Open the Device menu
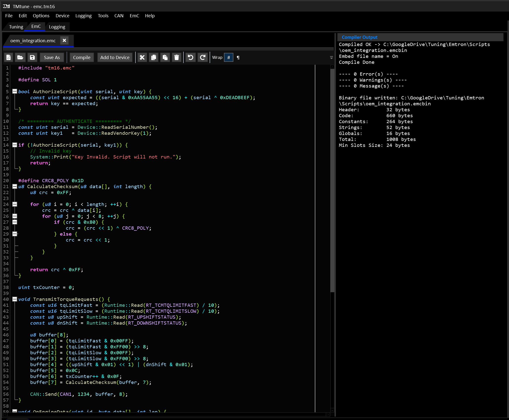 click(x=62, y=16)
